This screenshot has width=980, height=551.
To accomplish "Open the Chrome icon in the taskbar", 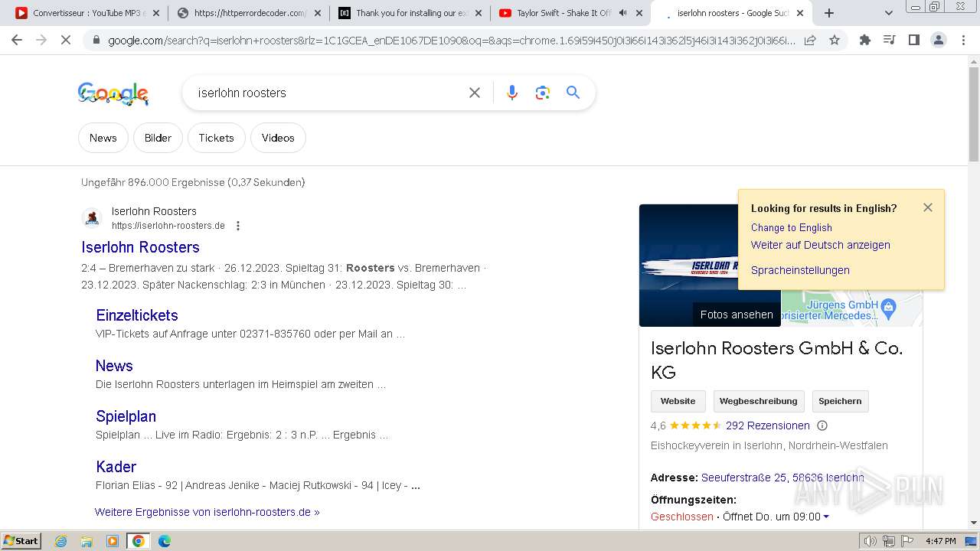I will click(x=138, y=541).
